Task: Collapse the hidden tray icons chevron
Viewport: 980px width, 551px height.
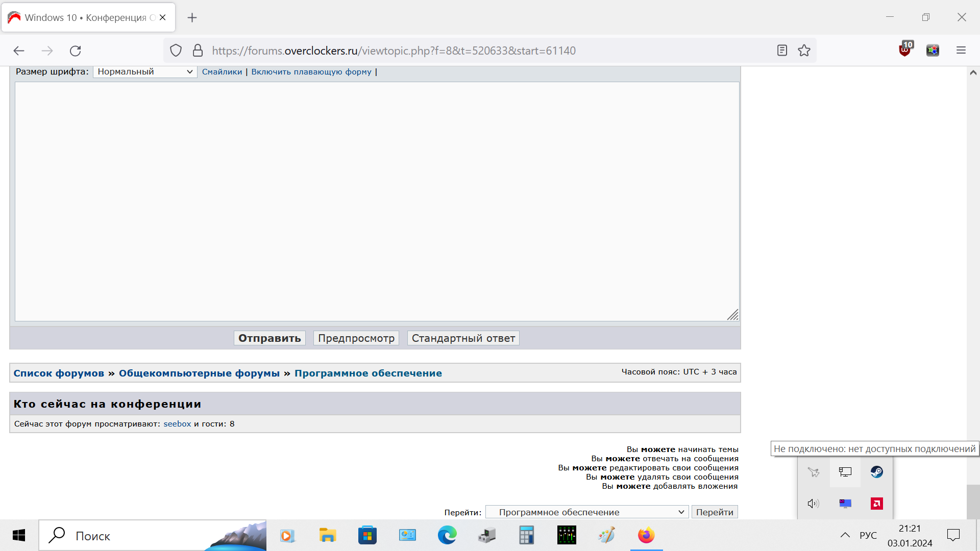Action: tap(845, 535)
